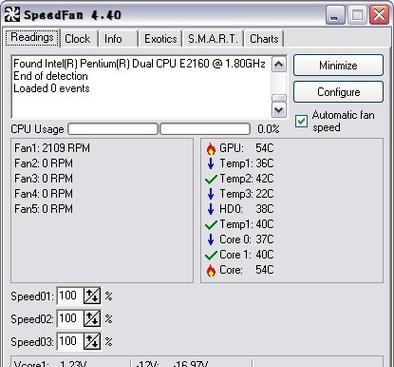Click the first CPU Usage progress bar
The image size is (394, 367).
click(113, 129)
